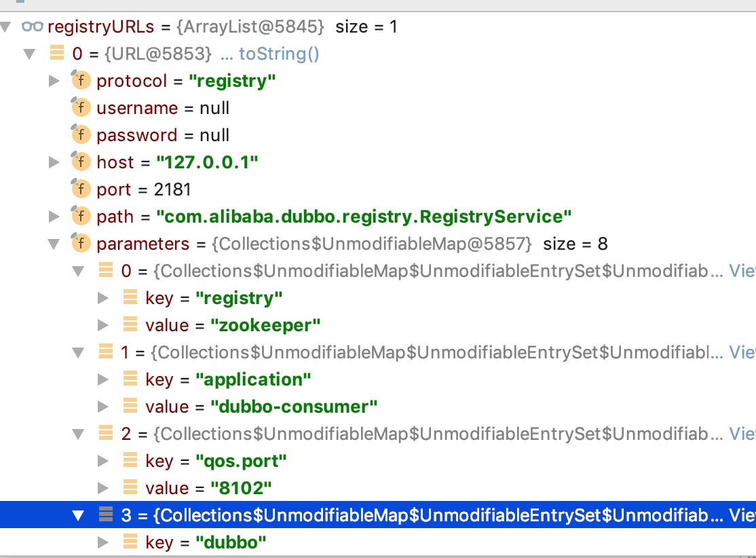Select the username = null row
The width and height of the screenshot is (756, 558).
pyautogui.click(x=378, y=108)
